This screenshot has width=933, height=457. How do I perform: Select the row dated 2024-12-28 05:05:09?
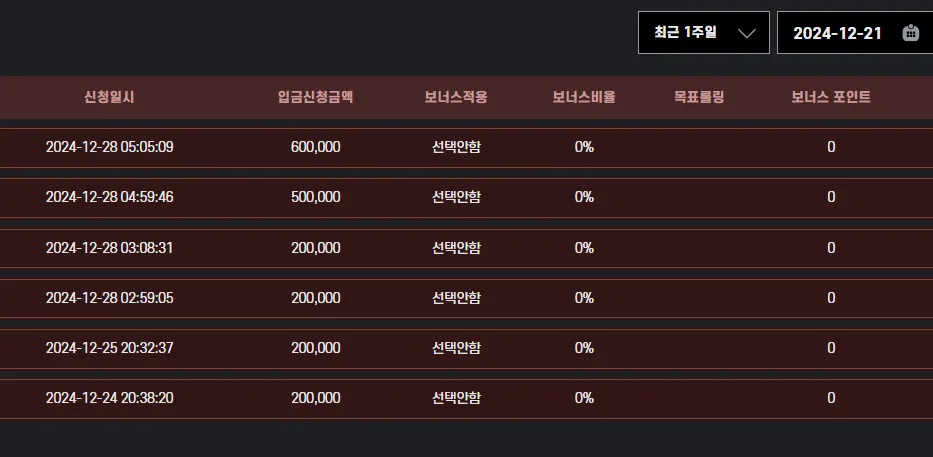click(466, 148)
